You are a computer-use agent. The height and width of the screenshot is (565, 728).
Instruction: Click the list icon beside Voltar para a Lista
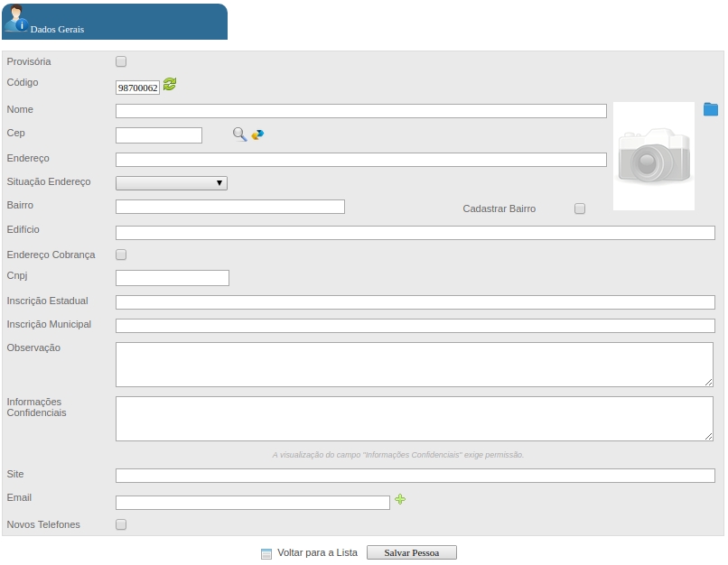266,553
